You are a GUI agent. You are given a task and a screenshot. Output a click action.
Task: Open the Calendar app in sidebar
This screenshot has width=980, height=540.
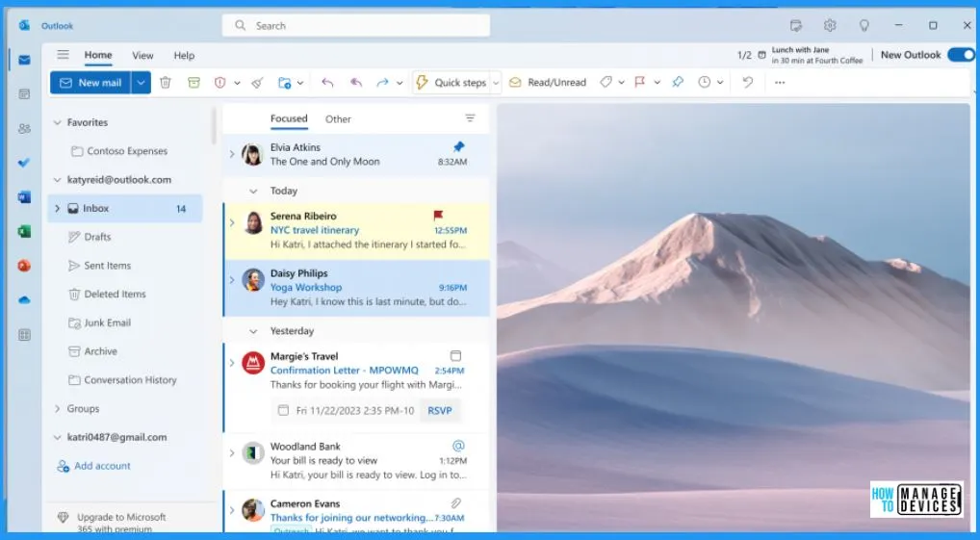24,94
